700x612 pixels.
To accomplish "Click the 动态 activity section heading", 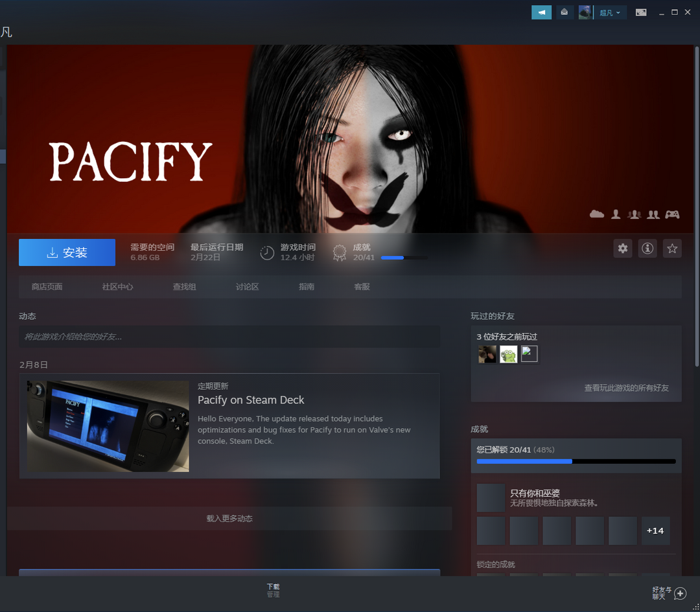I will [27, 316].
